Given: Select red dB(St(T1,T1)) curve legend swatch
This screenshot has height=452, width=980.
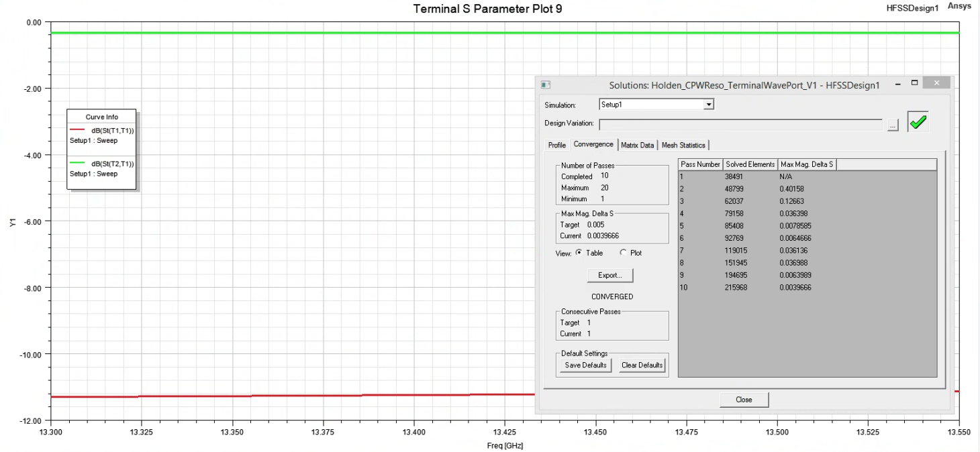Looking at the screenshot, I should [78, 131].
